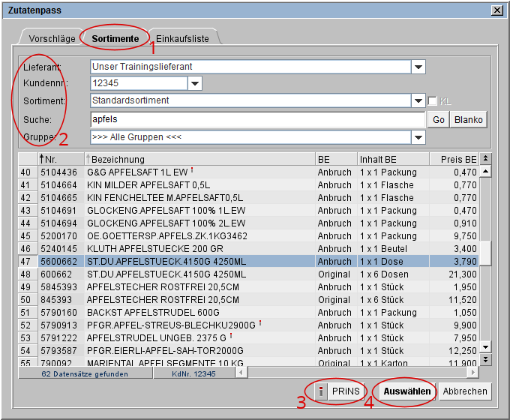Close the Zutatenpass dialog window
The width and height of the screenshot is (510, 420).
496,10
